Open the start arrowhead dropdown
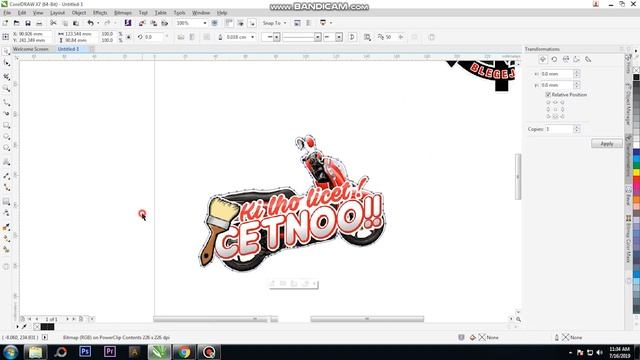This screenshot has width=640, height=360. pyautogui.click(x=276, y=37)
